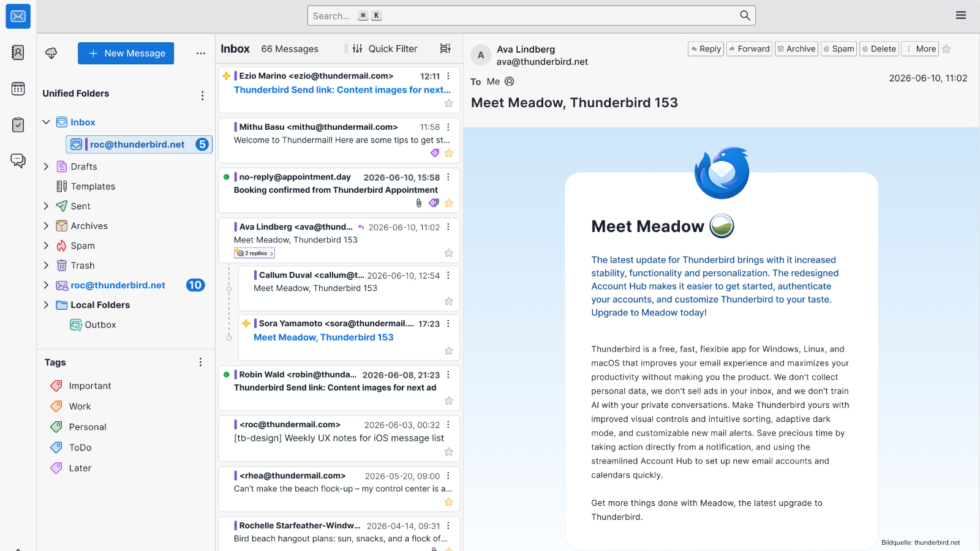Viewport: 980px width, 551px height.
Task: Click the Thunderbird logo in email body
Action: click(722, 173)
